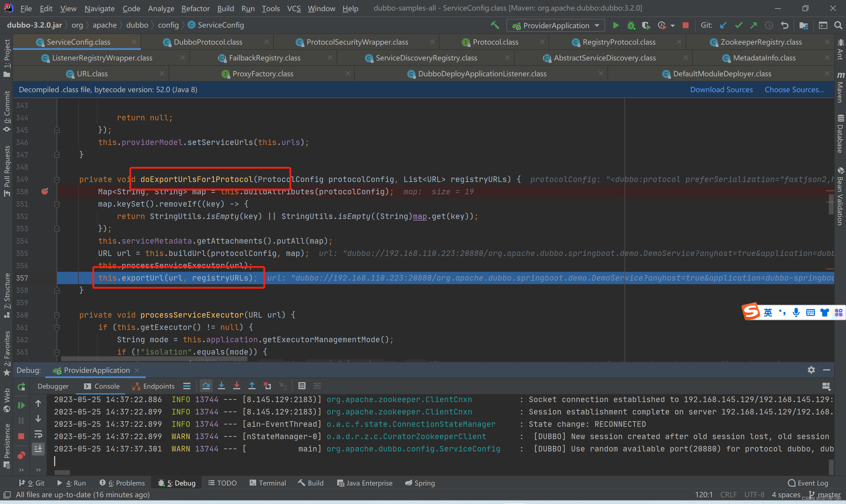Viewport: 846px width, 504px height.
Task: Click the Choose Sources link
Action: tap(794, 90)
